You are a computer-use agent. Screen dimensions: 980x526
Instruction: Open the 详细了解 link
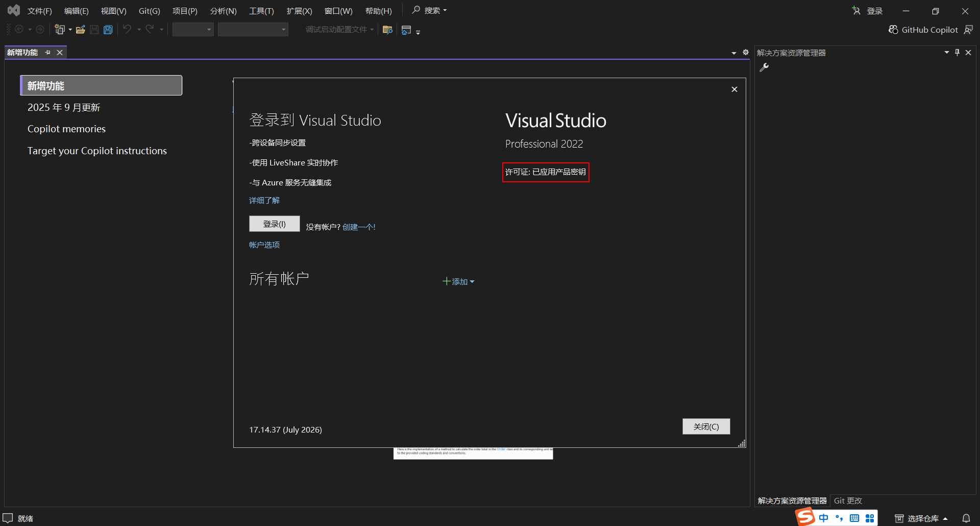tap(264, 200)
